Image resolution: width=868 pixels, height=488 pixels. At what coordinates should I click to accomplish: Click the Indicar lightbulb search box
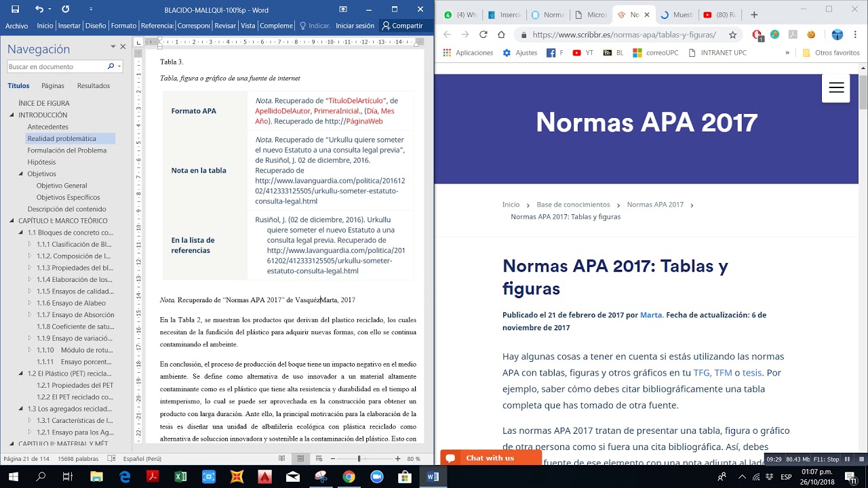(315, 26)
